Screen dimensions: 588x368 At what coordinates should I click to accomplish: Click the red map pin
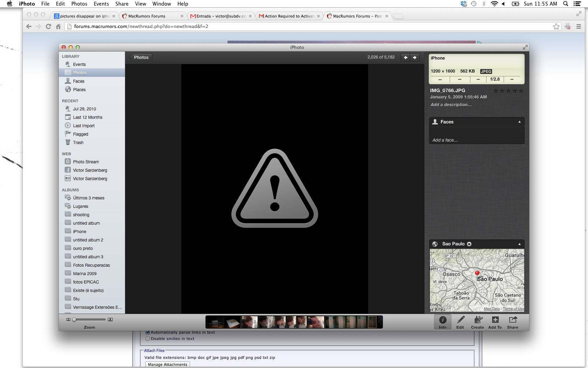pyautogui.click(x=477, y=273)
